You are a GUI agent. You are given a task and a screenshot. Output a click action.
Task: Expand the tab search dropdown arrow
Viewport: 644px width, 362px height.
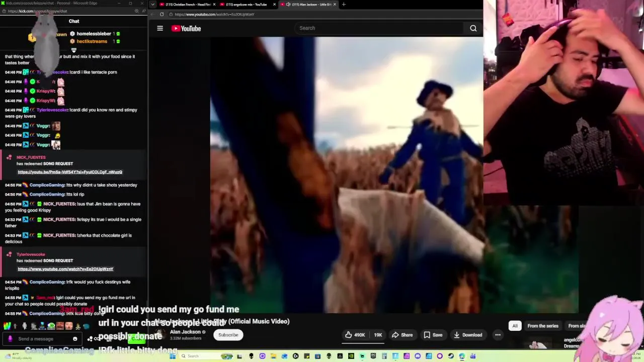[152, 5]
